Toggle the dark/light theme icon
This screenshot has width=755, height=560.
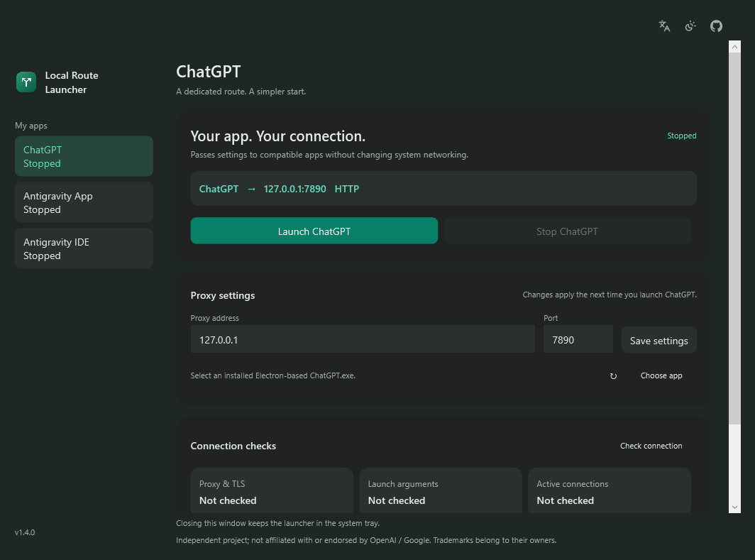(x=690, y=26)
